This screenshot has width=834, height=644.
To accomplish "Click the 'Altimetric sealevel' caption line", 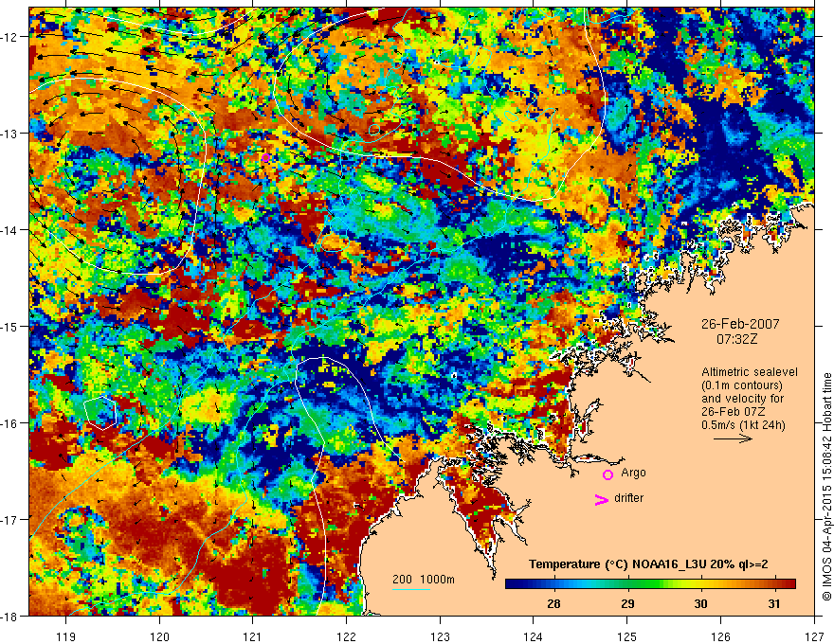I will click(x=750, y=372).
